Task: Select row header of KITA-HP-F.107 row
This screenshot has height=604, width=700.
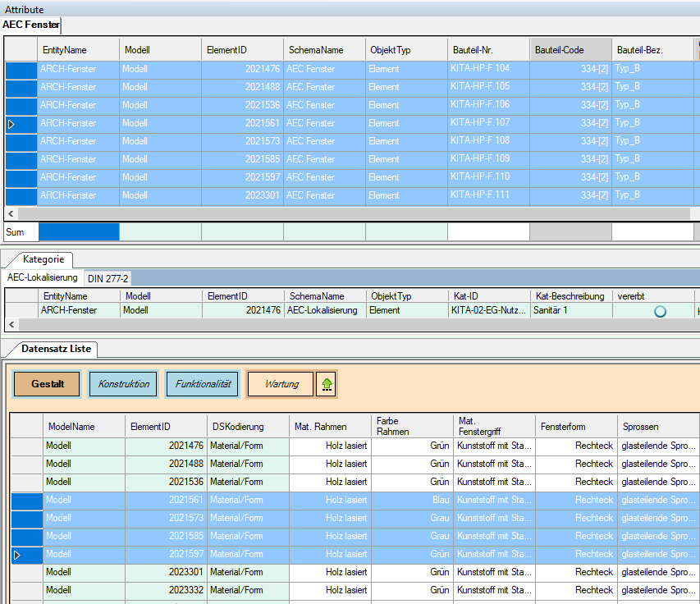Action: click(x=21, y=124)
